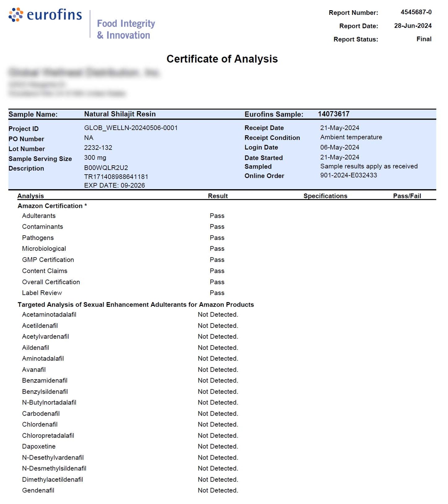Click the Aildenafil row label
This screenshot has width=448, height=504.
point(35,348)
